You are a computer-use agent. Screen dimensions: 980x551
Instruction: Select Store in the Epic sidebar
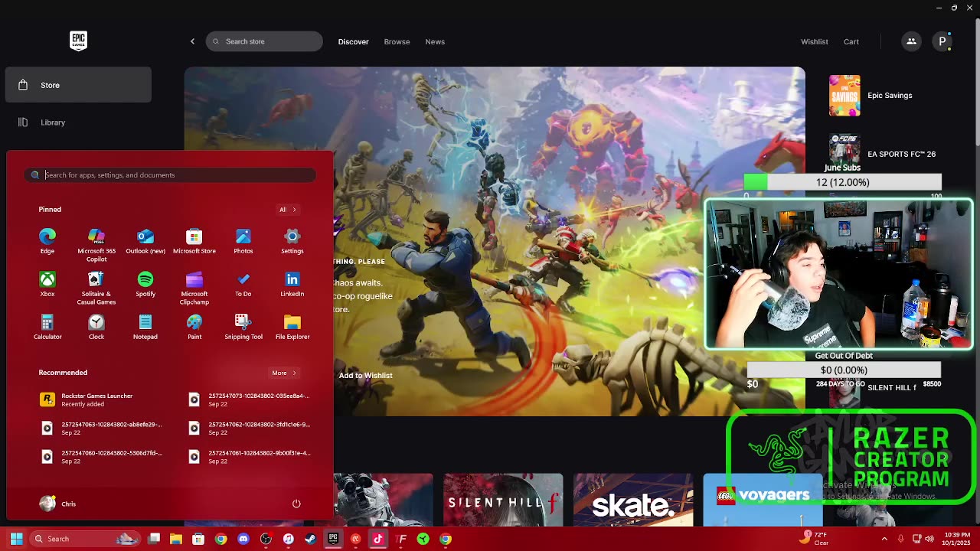(x=78, y=85)
